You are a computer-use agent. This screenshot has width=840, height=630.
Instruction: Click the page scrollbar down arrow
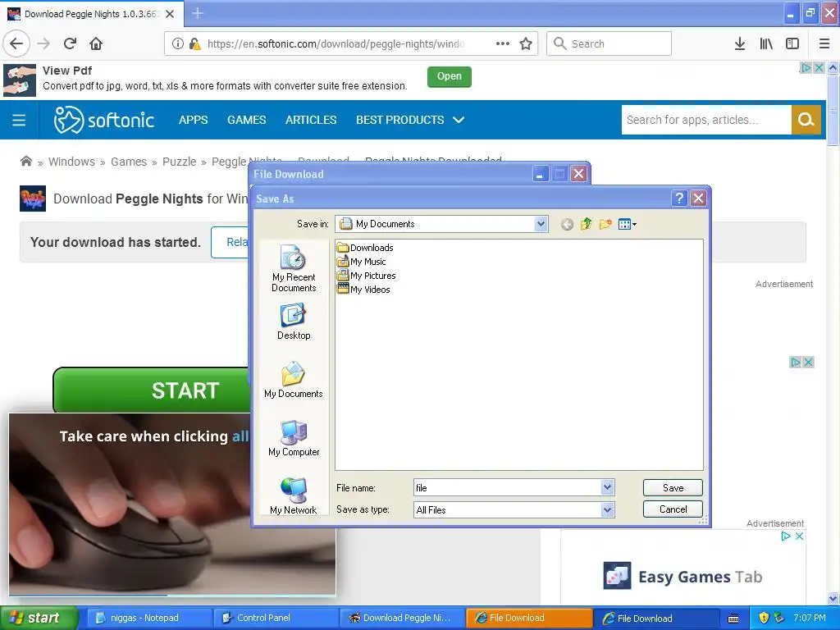tap(833, 598)
